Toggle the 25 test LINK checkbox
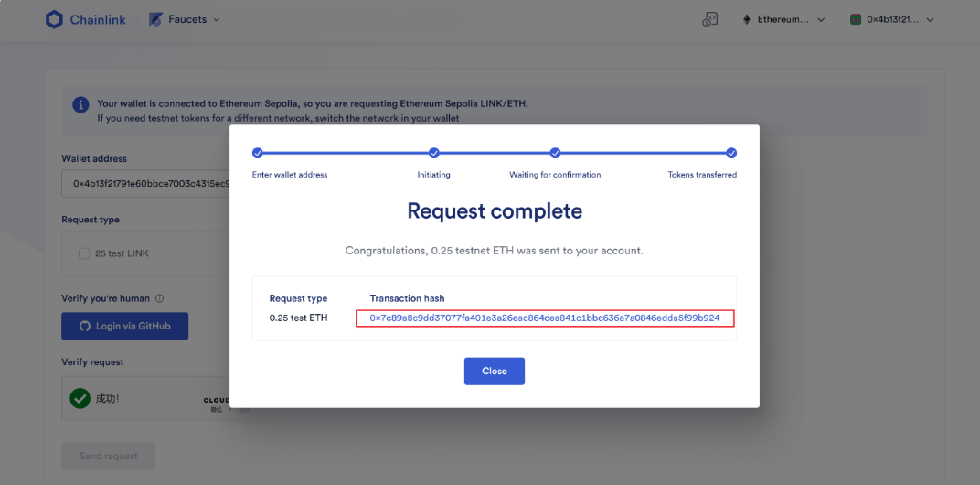Viewport: 980px width, 485px height. pyautogui.click(x=84, y=253)
